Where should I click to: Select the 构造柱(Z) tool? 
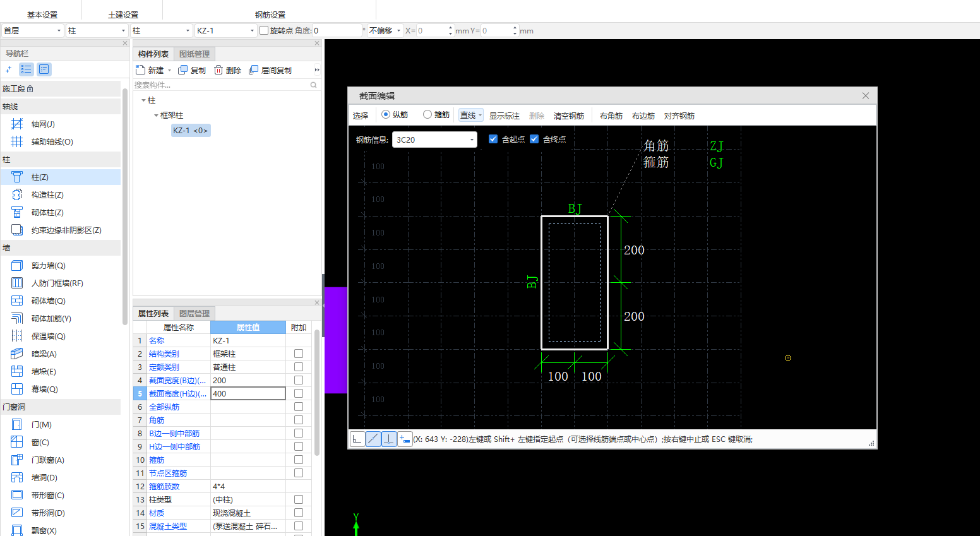click(47, 195)
